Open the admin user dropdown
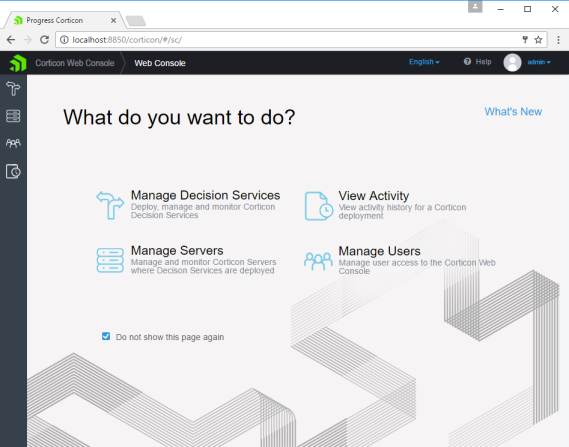The image size is (569, 447). [x=539, y=62]
